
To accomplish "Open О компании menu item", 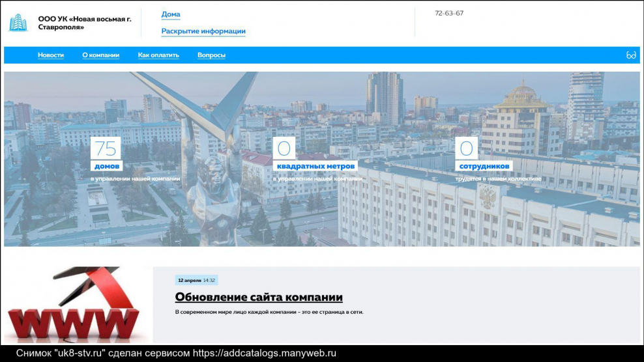I will 100,55.
